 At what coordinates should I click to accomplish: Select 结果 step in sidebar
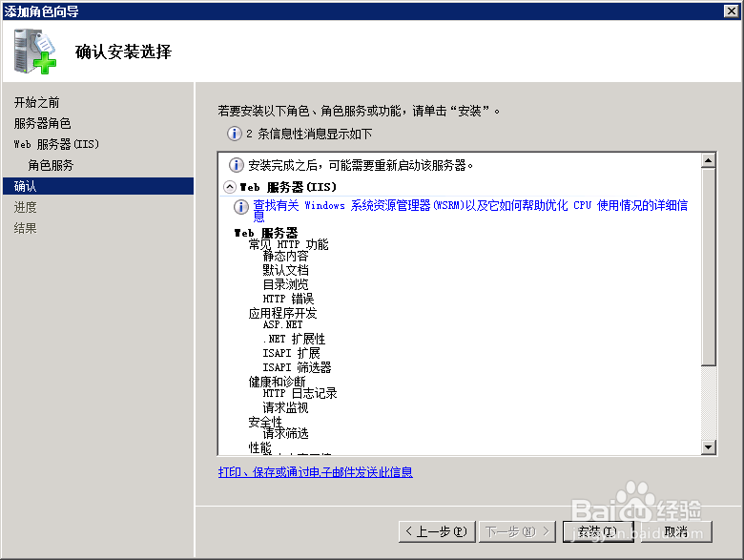tap(25, 228)
